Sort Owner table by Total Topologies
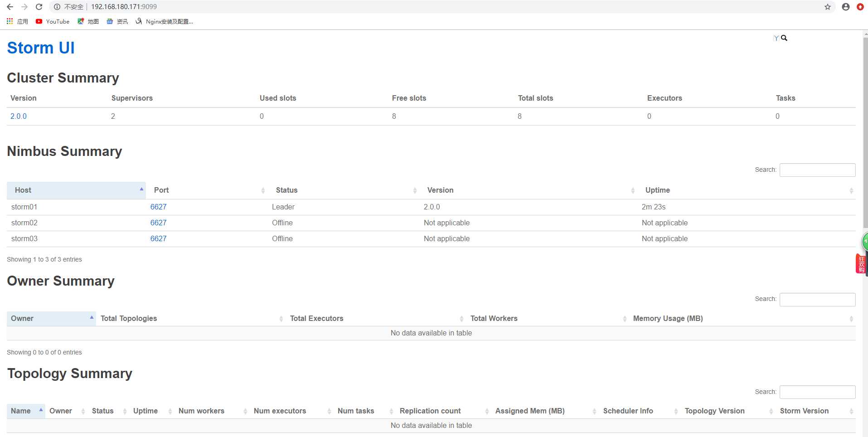The width and height of the screenshot is (868, 437). click(x=191, y=319)
